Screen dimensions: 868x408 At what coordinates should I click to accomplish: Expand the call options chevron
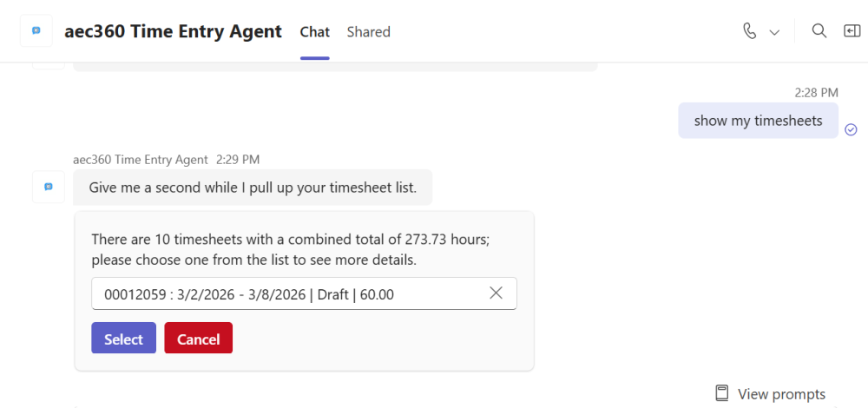[x=774, y=32]
